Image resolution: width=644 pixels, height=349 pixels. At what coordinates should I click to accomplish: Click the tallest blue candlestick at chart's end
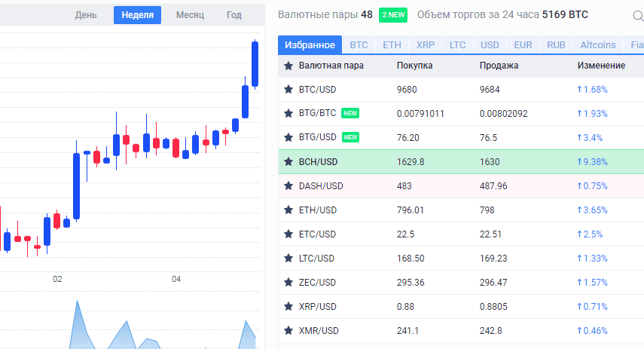[x=255, y=65]
